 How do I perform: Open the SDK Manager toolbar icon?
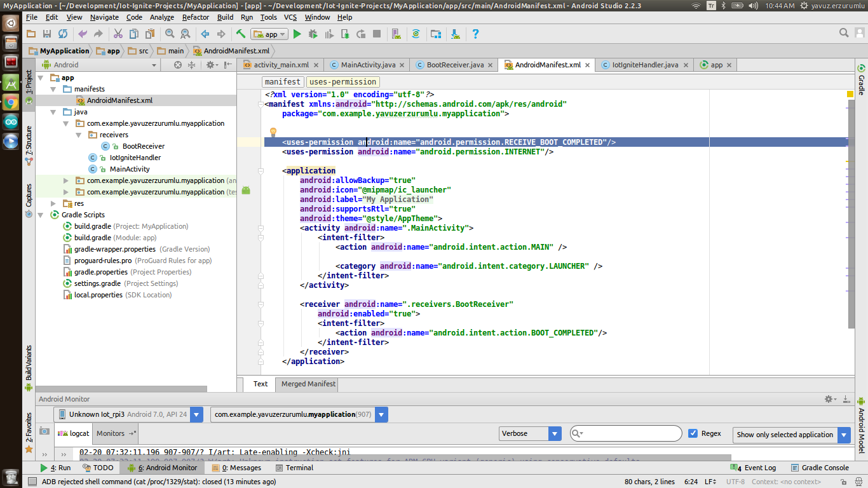coord(455,34)
